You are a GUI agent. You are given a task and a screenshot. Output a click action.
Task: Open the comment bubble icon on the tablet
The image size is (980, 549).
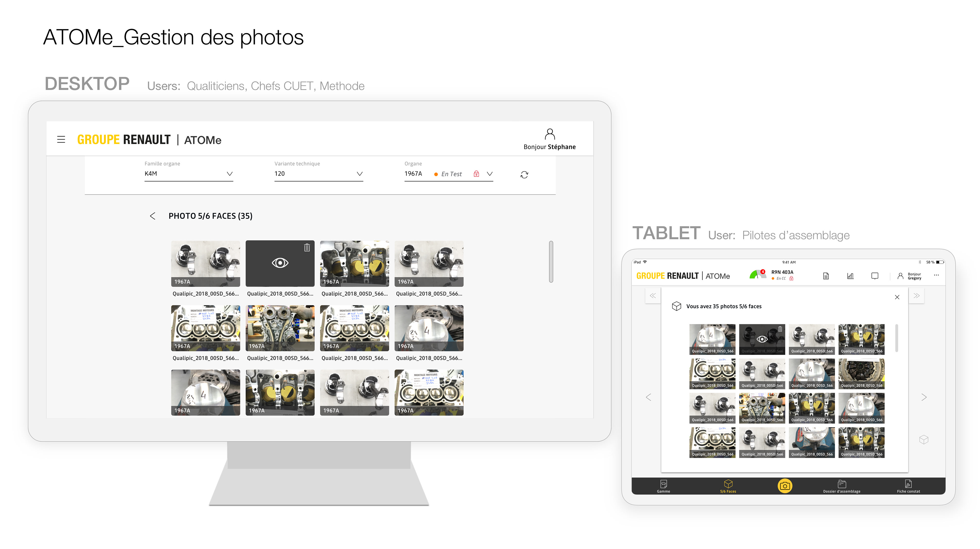(x=875, y=276)
